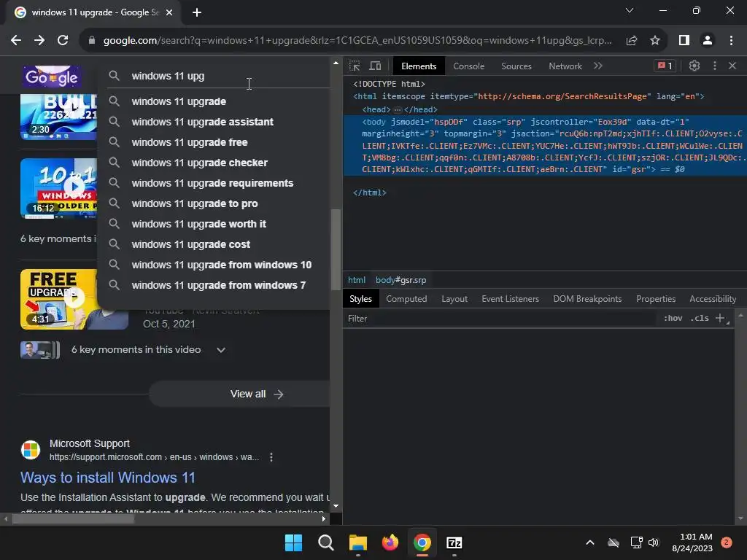The image size is (747, 560).
Task: Open the Layout pane tab
Action: [454, 298]
